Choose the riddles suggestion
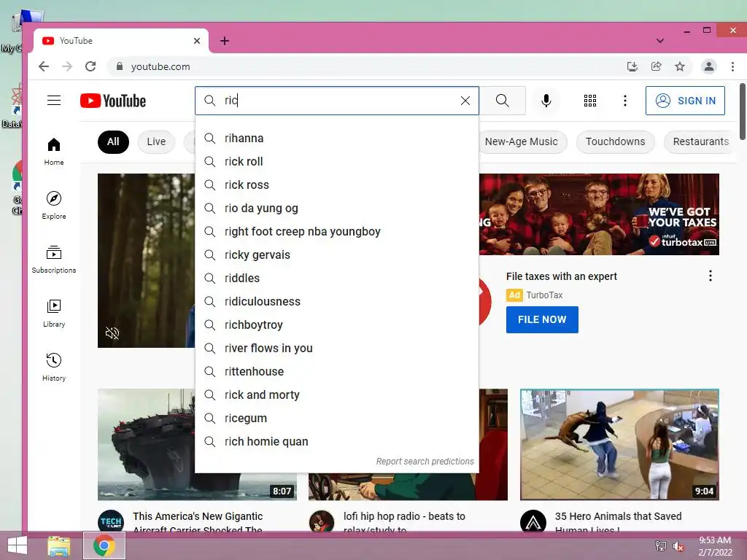Image resolution: width=747 pixels, height=560 pixels. [x=336, y=278]
